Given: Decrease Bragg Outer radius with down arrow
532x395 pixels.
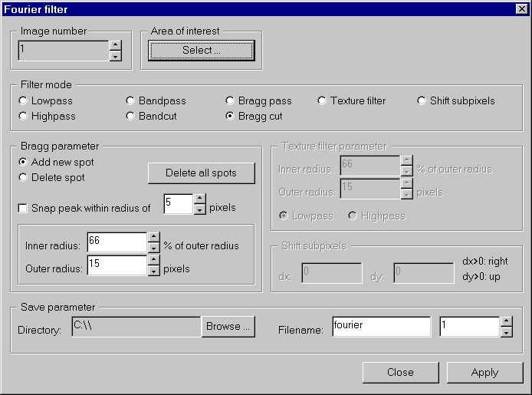Looking at the screenshot, I should pyautogui.click(x=153, y=271).
